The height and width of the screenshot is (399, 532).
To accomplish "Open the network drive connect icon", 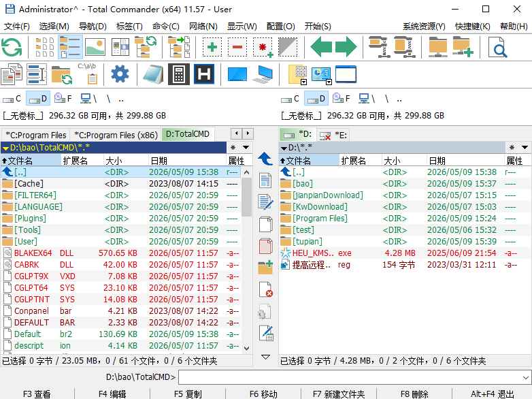I will [x=438, y=47].
